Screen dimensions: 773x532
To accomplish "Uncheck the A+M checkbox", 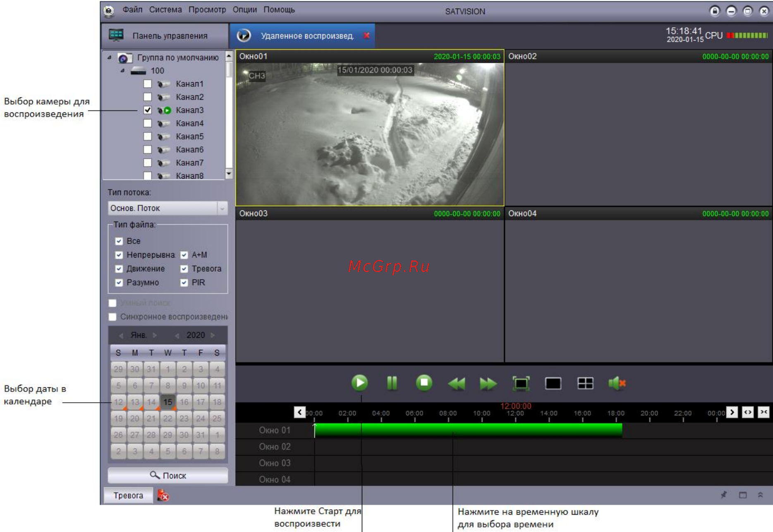I will pos(184,255).
